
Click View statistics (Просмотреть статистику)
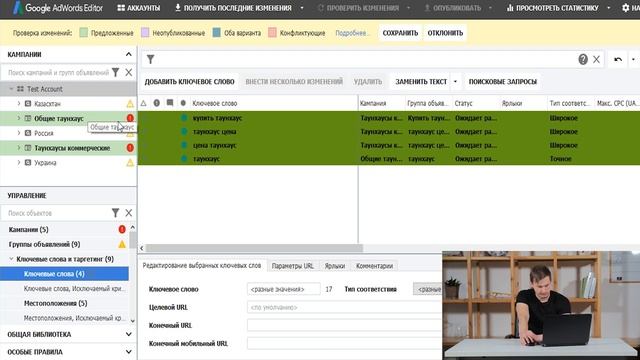[553, 8]
